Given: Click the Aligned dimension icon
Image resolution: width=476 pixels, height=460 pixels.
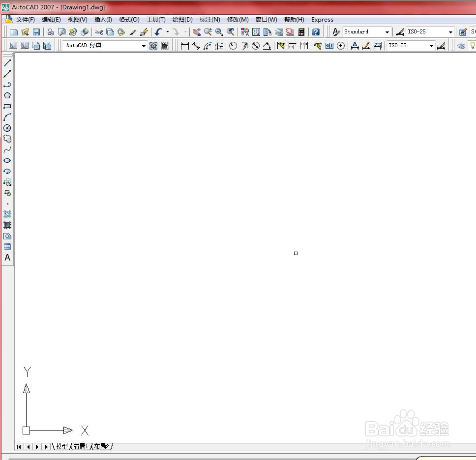Looking at the screenshot, I should (196, 46).
